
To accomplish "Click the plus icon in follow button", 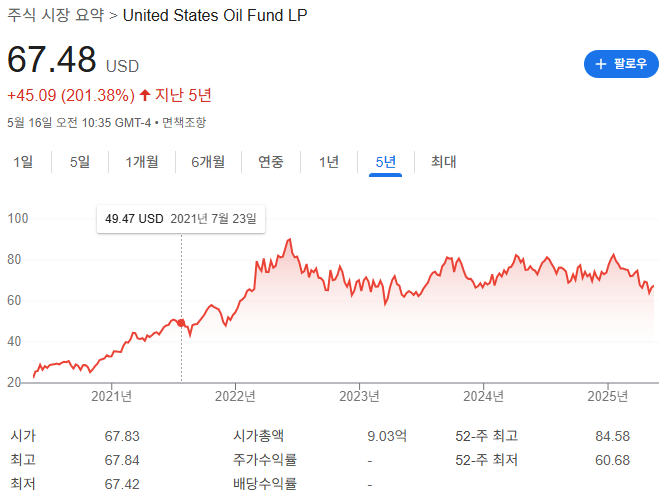I will point(601,64).
